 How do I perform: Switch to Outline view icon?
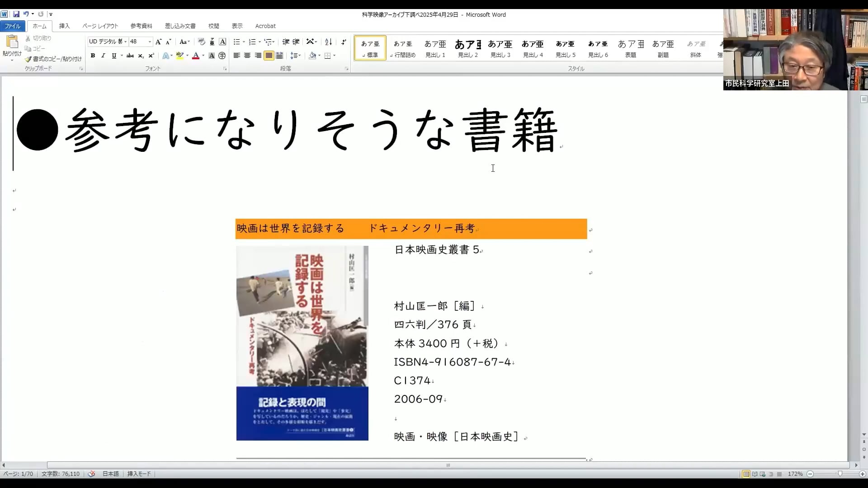(x=771, y=474)
